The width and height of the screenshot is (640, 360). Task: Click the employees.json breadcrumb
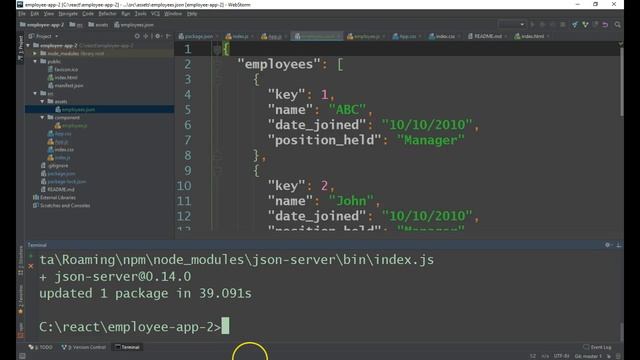click(133, 25)
